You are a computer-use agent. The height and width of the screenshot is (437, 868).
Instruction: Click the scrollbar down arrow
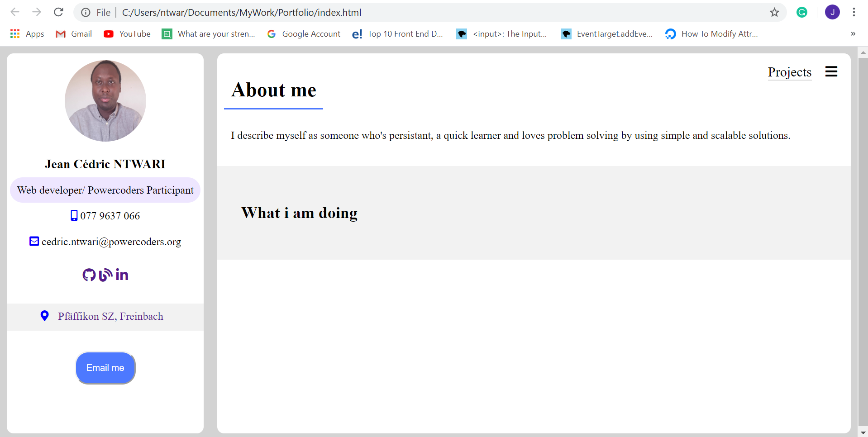tap(863, 432)
